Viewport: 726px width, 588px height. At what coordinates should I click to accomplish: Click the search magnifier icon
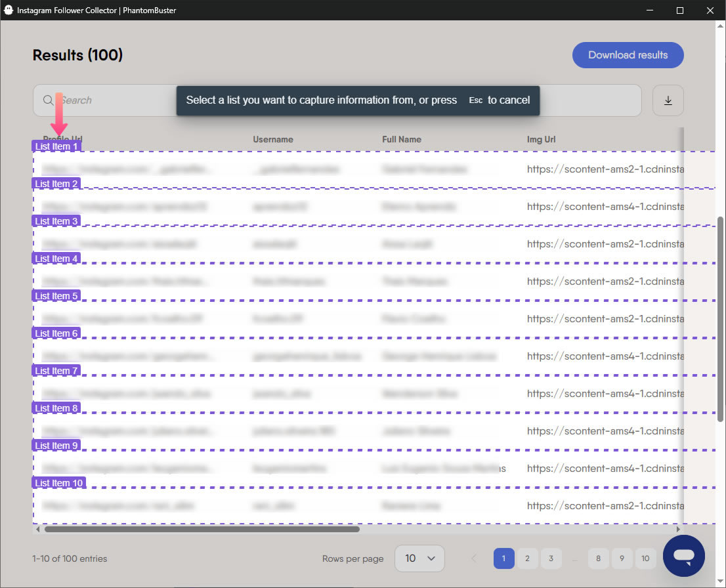click(48, 100)
